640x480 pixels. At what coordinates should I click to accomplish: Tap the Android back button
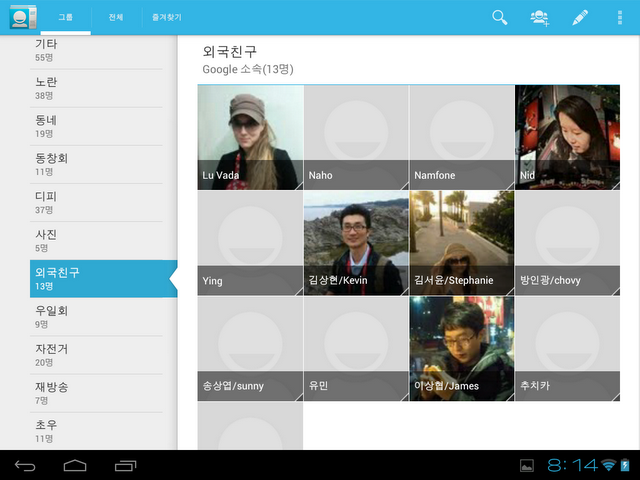tap(25, 465)
